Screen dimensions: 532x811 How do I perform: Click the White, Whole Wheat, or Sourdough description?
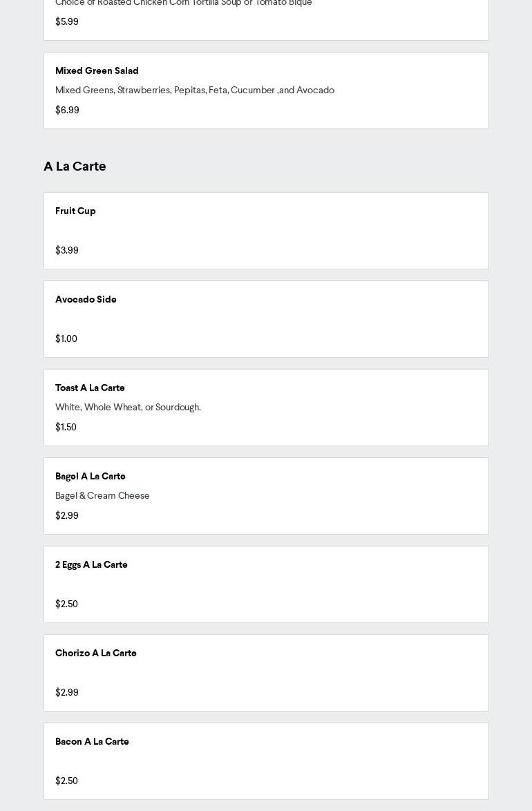tap(128, 407)
